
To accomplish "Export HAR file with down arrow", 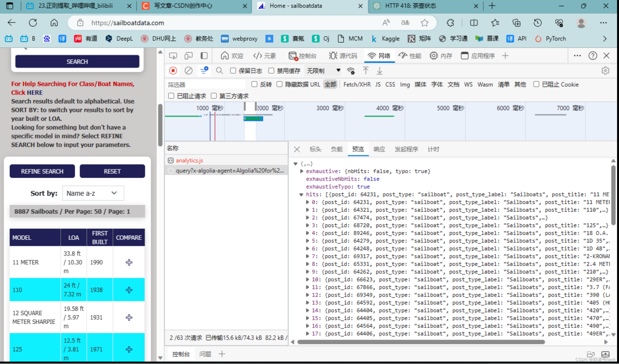I will tap(380, 71).
